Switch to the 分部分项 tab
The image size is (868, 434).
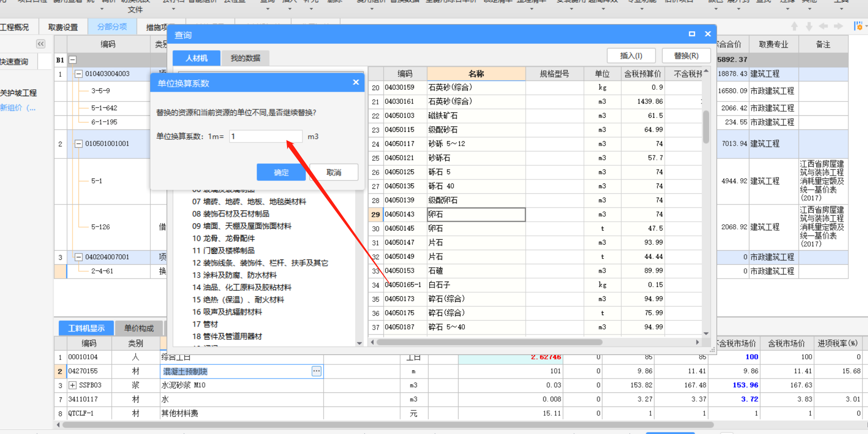click(x=112, y=26)
